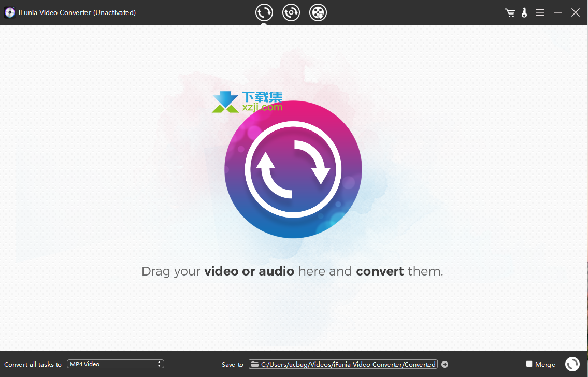The width and height of the screenshot is (588, 377).
Task: Open the film reel download tab
Action: point(318,12)
